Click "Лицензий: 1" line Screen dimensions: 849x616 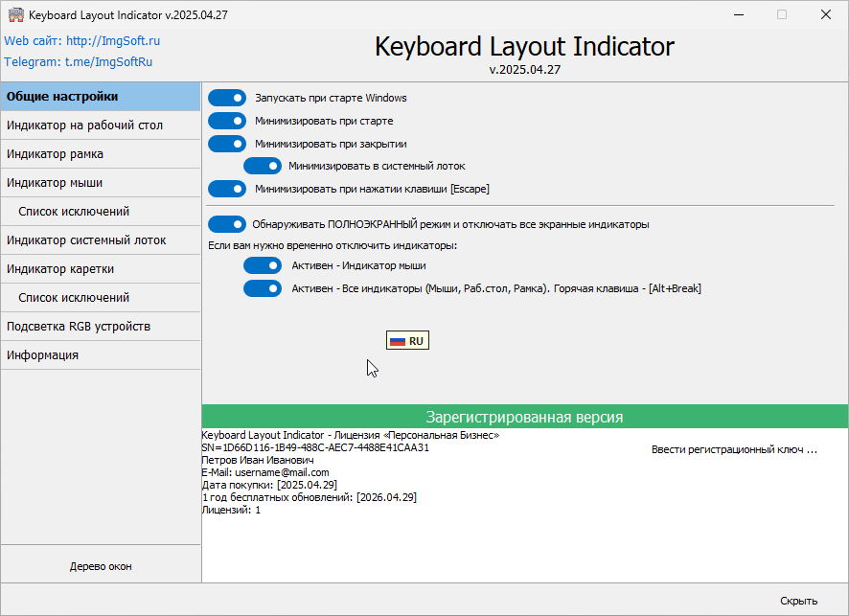coord(231,510)
